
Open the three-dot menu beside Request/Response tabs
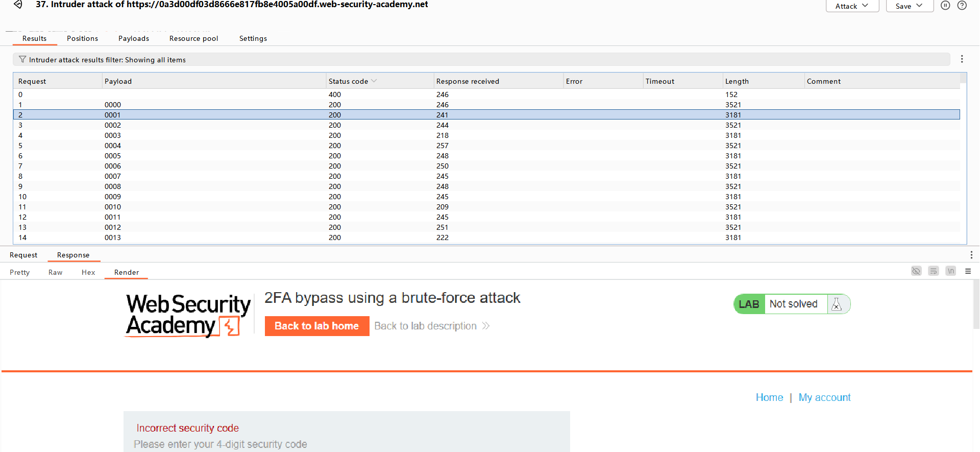point(971,255)
